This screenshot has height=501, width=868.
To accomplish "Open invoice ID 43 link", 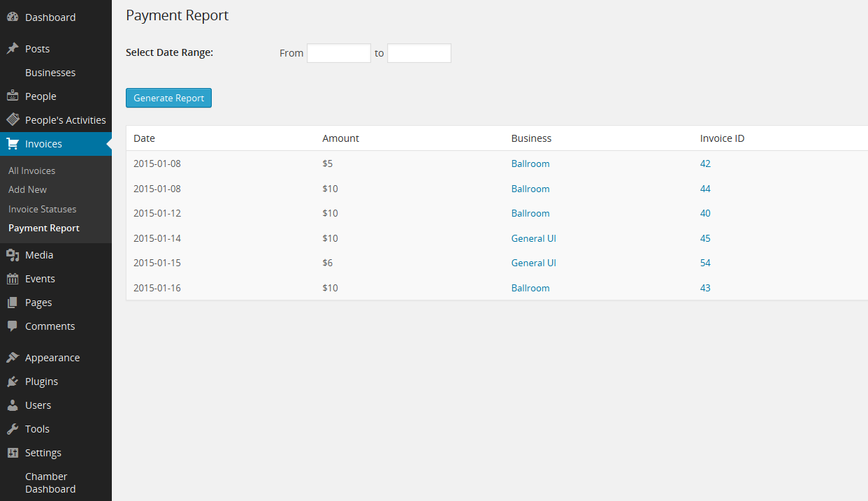I will (x=705, y=288).
